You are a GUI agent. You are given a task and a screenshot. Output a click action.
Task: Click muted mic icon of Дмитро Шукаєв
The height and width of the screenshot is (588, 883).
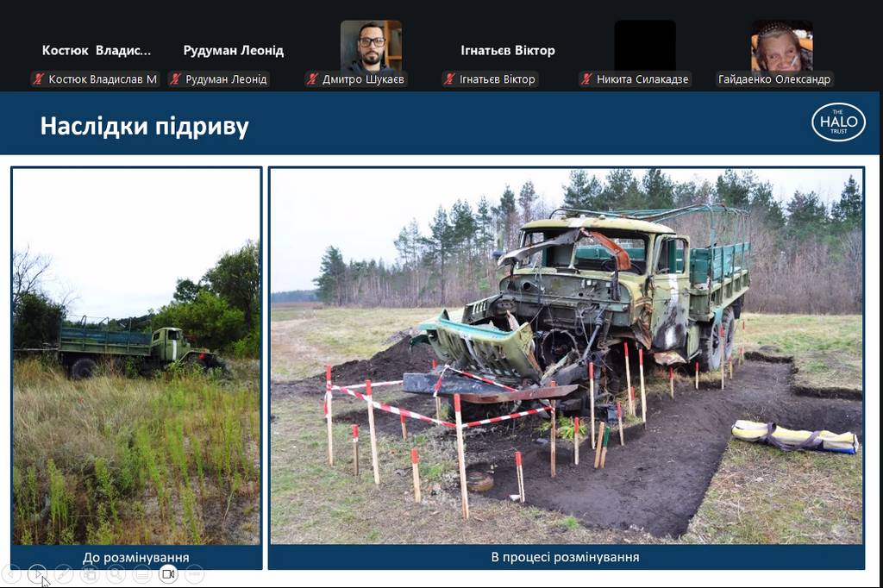pos(312,79)
